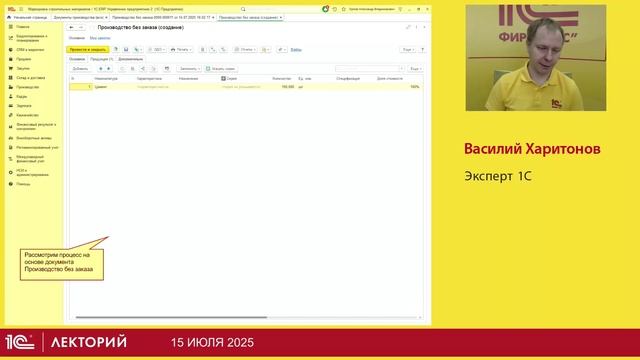640x360 pixels.
Task: Click the magnifier search icon in the title bar
Action: coord(243,9)
